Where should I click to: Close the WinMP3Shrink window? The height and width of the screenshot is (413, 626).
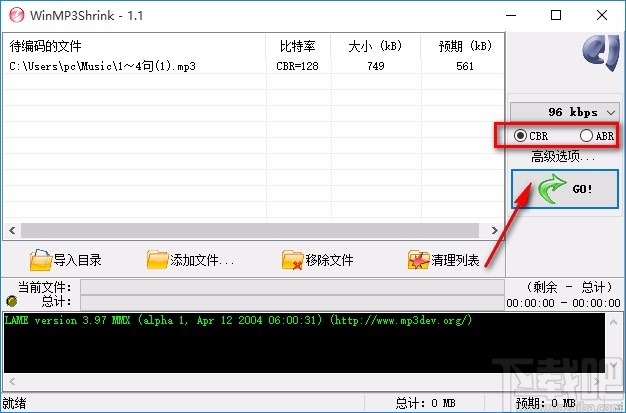(x=602, y=16)
